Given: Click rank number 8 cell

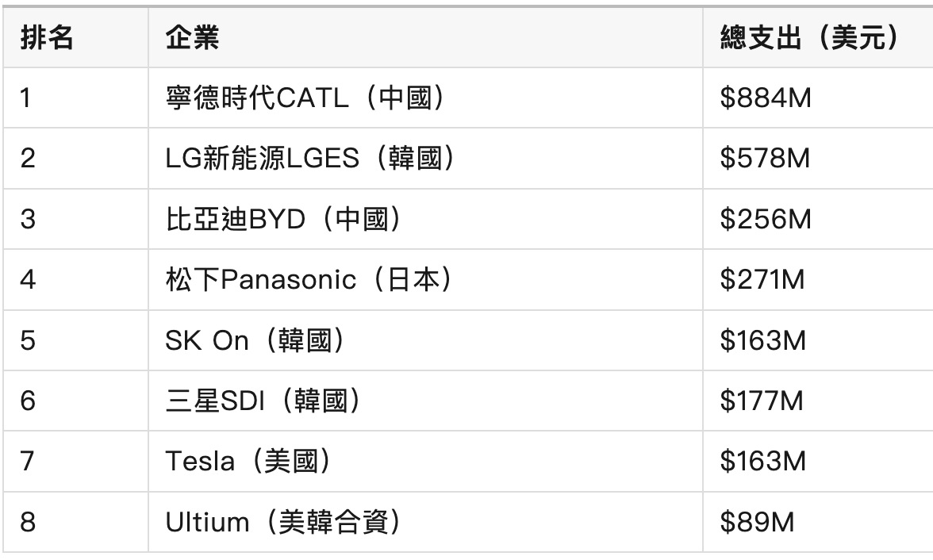Looking at the screenshot, I should pyautogui.click(x=28, y=523).
